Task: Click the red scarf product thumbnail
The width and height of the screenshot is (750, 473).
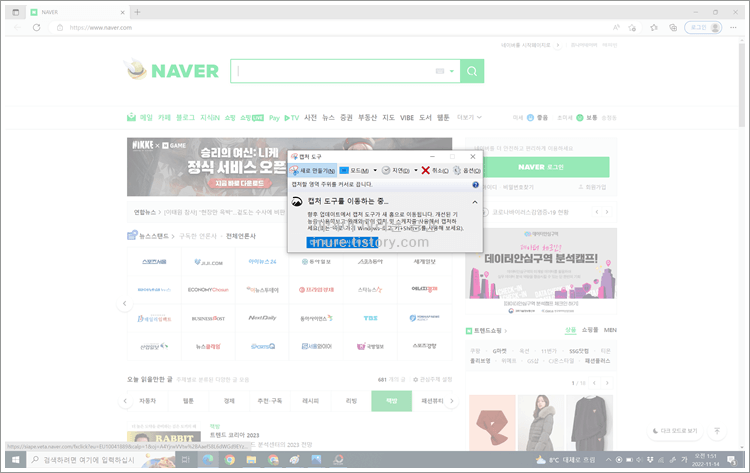Action: pyautogui.click(x=492, y=423)
